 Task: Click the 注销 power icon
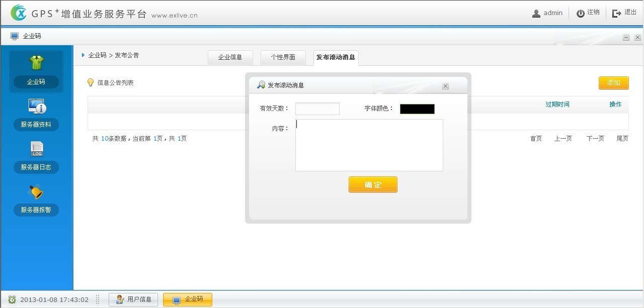coord(580,14)
